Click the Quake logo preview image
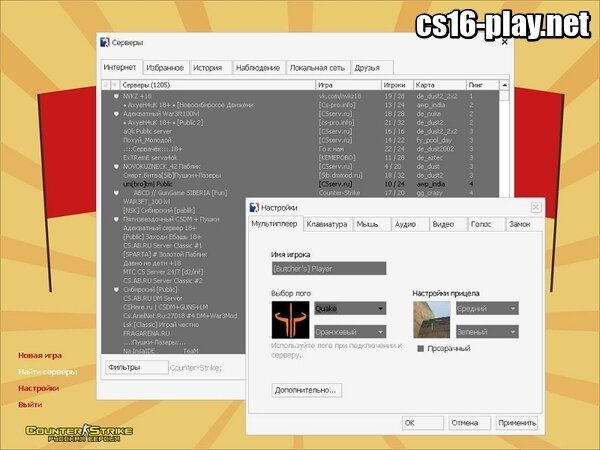 click(291, 320)
